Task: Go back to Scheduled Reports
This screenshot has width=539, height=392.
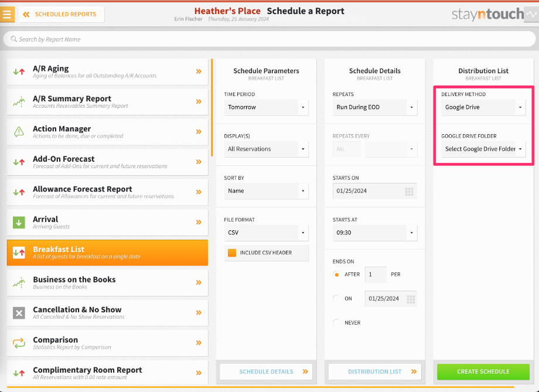Action: click(x=62, y=15)
